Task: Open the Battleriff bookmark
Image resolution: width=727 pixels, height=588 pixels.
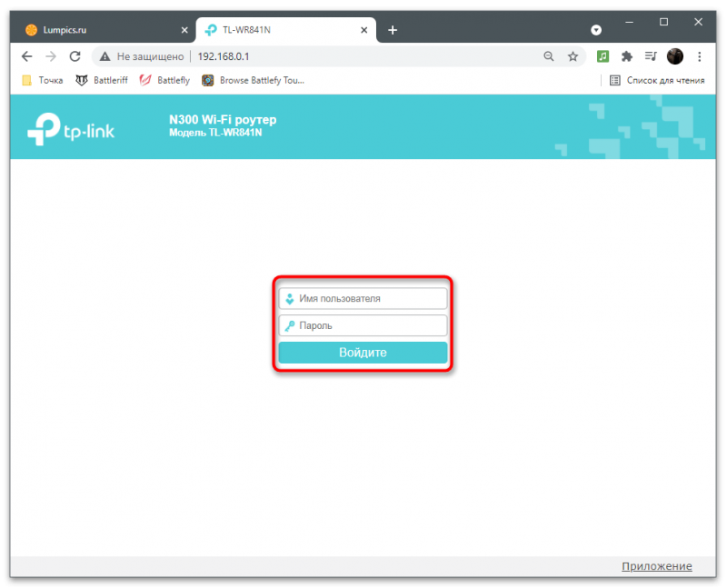Action: tap(102, 80)
